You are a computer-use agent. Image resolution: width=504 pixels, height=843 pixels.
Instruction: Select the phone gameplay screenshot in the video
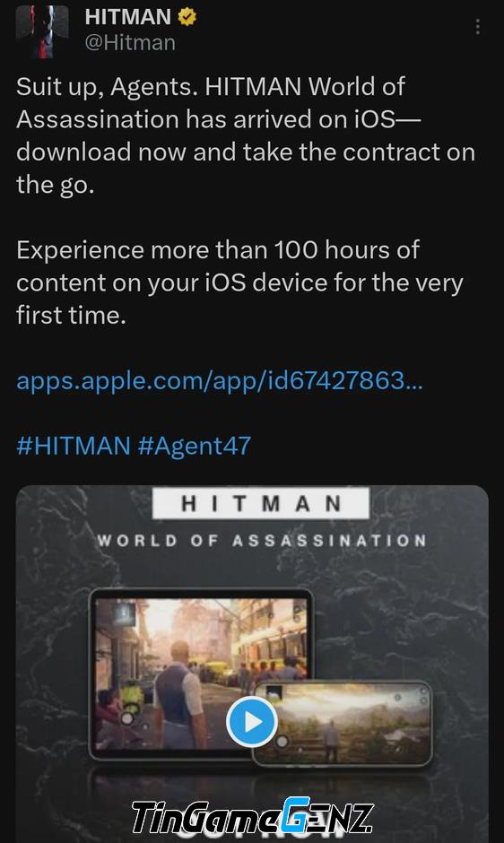click(343, 724)
